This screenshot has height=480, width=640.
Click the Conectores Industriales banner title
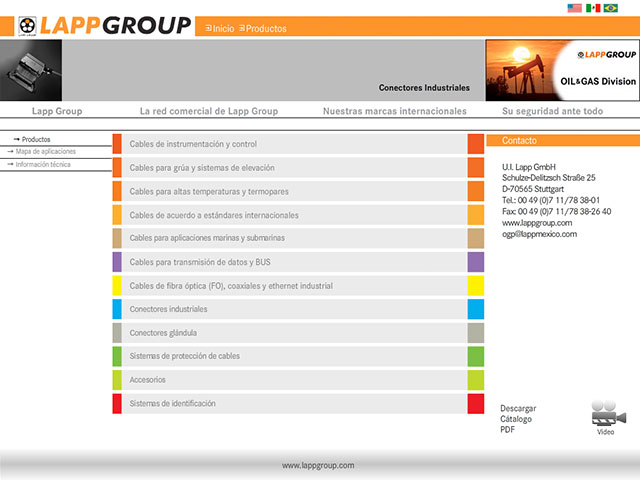click(424, 88)
